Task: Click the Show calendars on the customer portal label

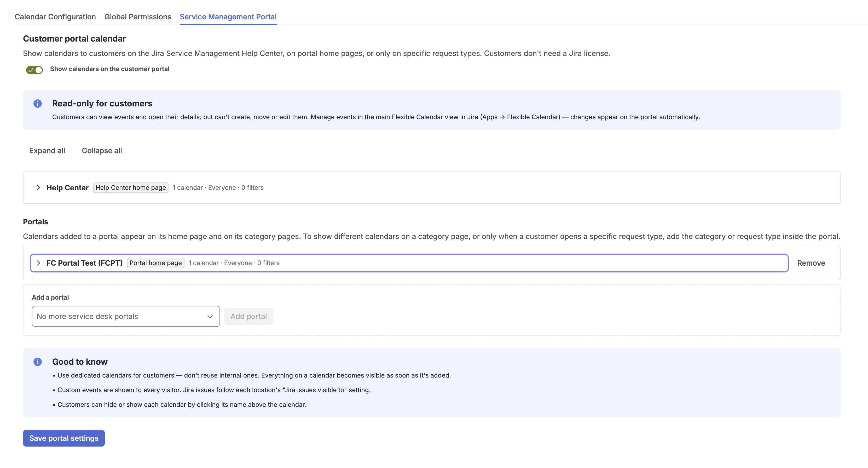Action: (x=110, y=69)
